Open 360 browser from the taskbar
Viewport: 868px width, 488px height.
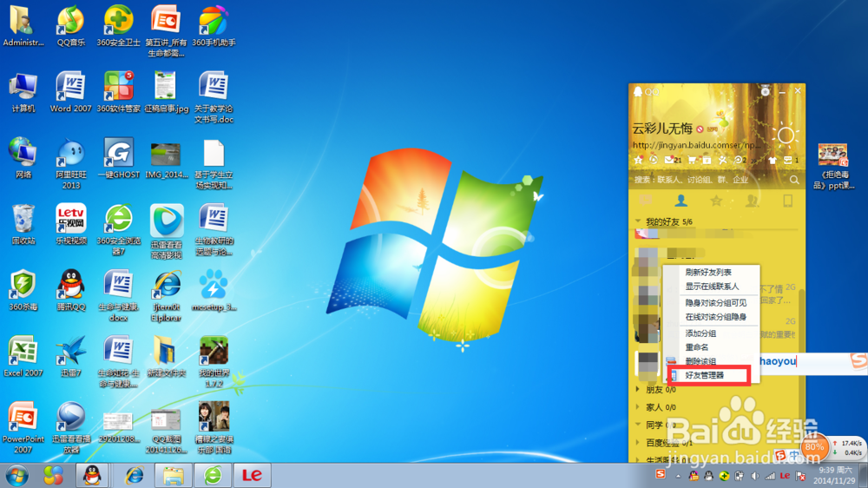point(214,475)
